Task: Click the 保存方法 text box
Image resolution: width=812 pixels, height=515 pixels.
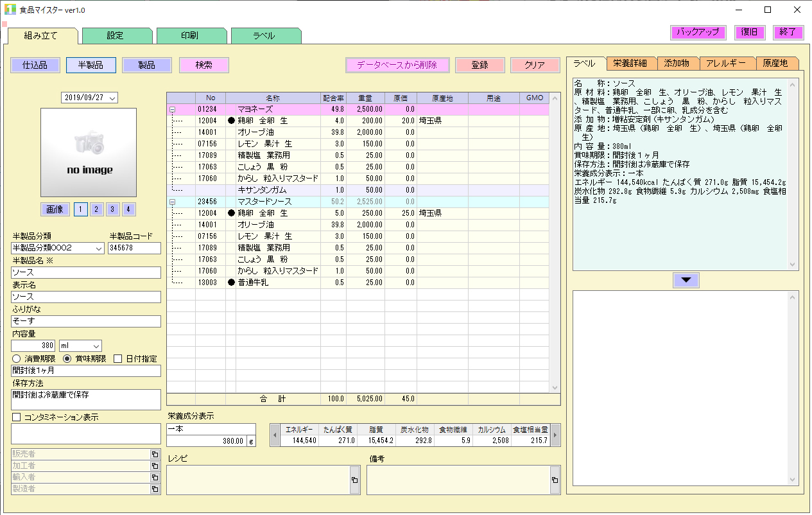Action: click(86, 399)
